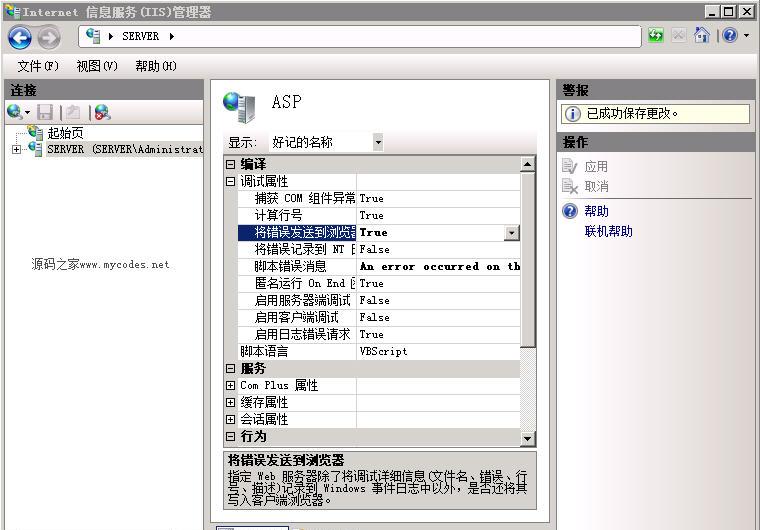The height and width of the screenshot is (530, 760).
Task: Click False value of 启用服务器端调试
Action: (x=375, y=300)
